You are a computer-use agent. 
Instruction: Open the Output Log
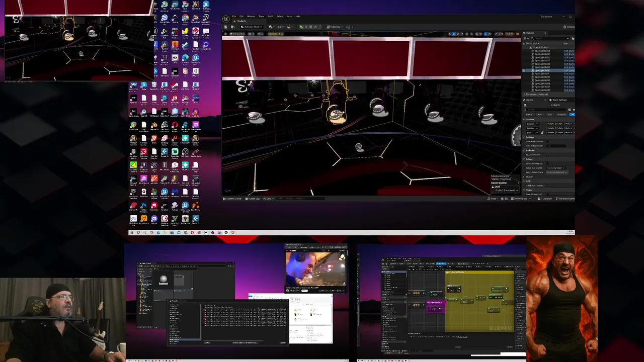tap(254, 199)
